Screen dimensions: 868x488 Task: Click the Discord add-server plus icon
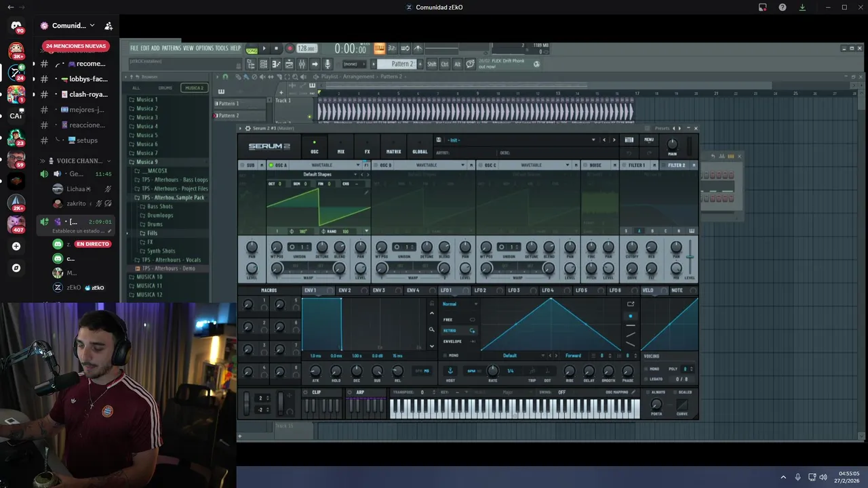coord(16,246)
